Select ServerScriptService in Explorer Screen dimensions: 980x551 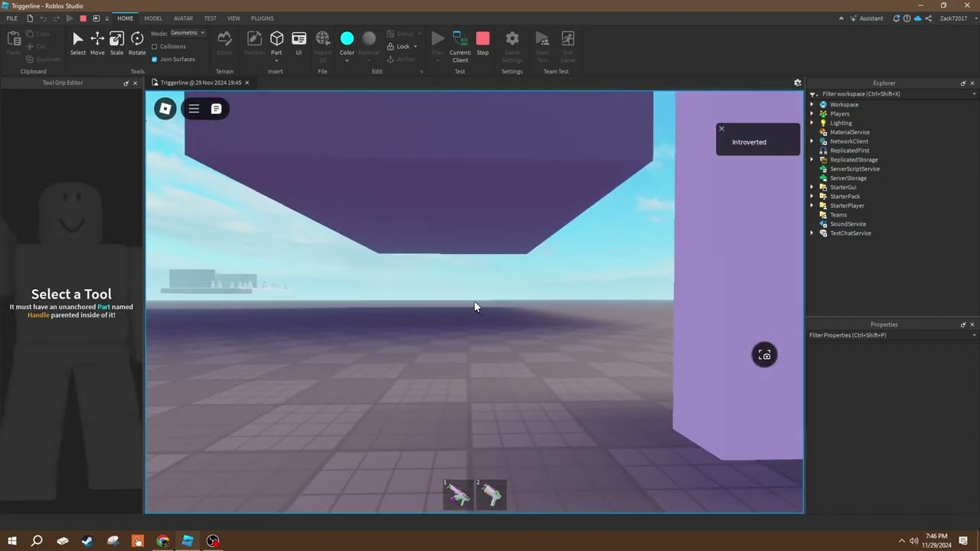(854, 169)
